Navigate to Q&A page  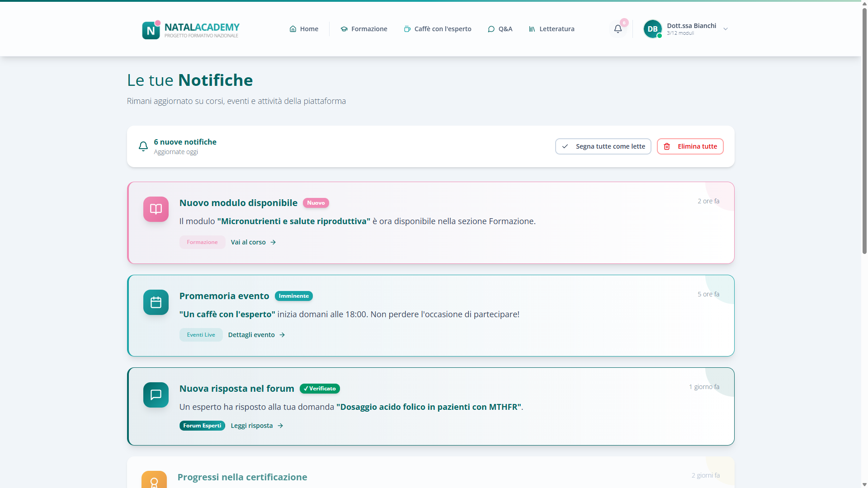[x=500, y=29]
